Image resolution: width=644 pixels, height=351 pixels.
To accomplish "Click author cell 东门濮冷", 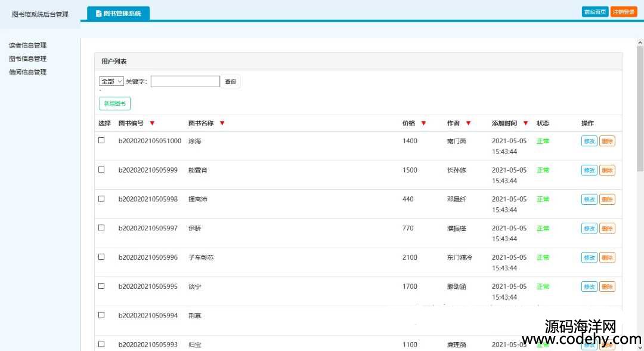I will pos(460,257).
